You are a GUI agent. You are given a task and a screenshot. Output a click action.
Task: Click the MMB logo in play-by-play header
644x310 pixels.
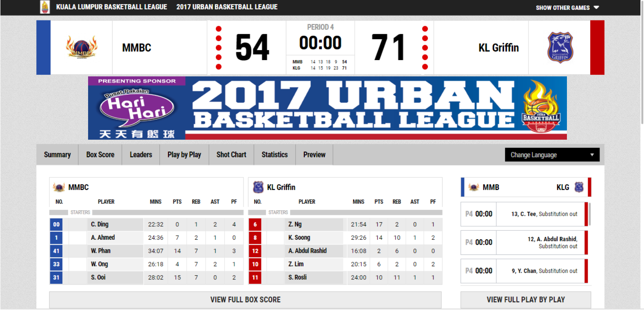[x=474, y=187]
